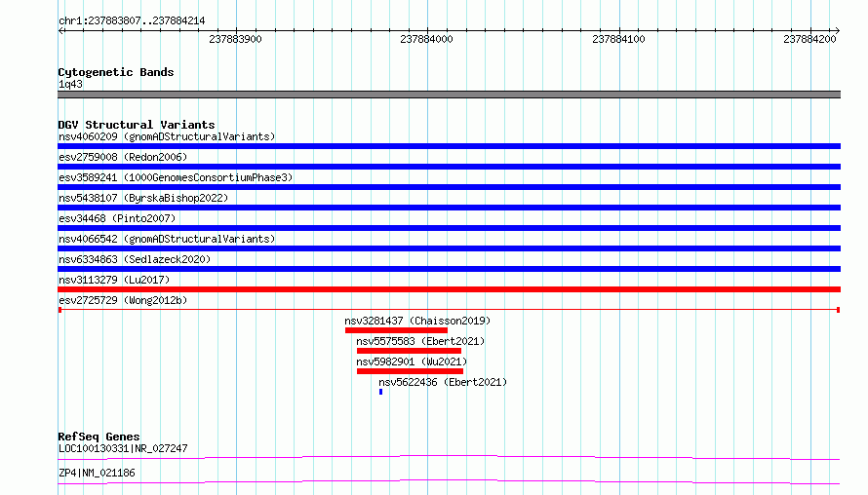The image size is (868, 495).
Task: Click the thin red line of esv2725729 (Wong2012b)
Action: click(x=449, y=310)
